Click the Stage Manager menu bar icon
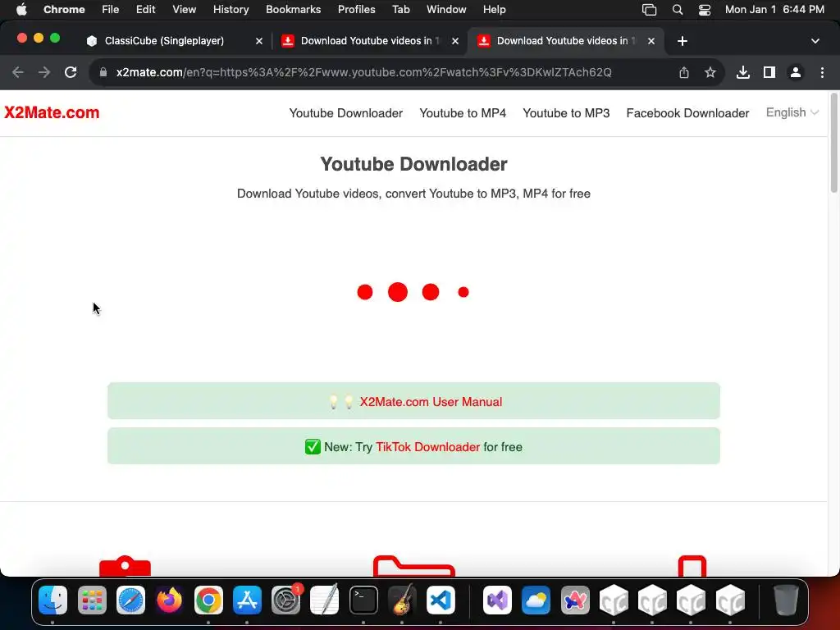 click(650, 10)
